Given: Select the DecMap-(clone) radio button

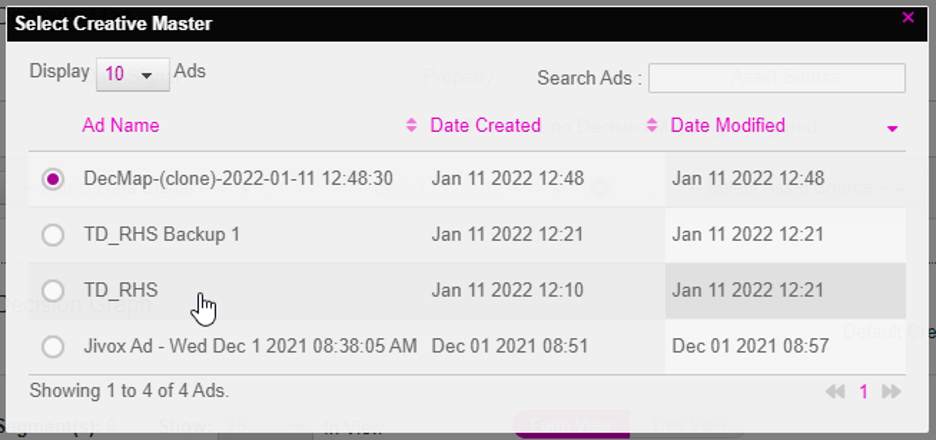Looking at the screenshot, I should point(53,179).
